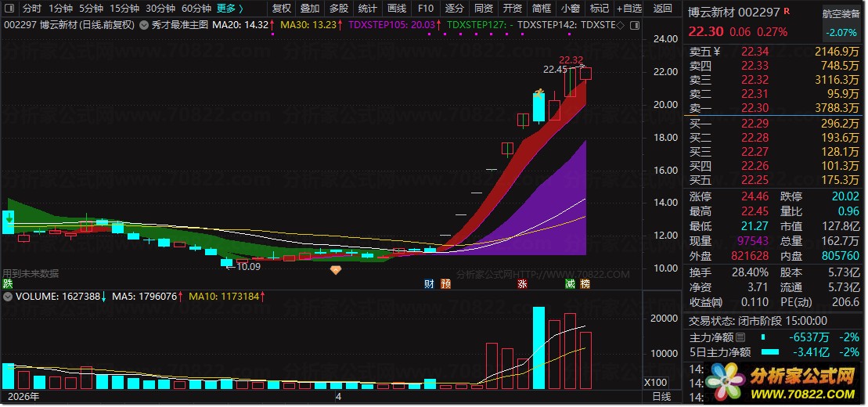The image size is (868, 407).
Task: Select the 15分钟 period tab
Action: pyautogui.click(x=124, y=9)
